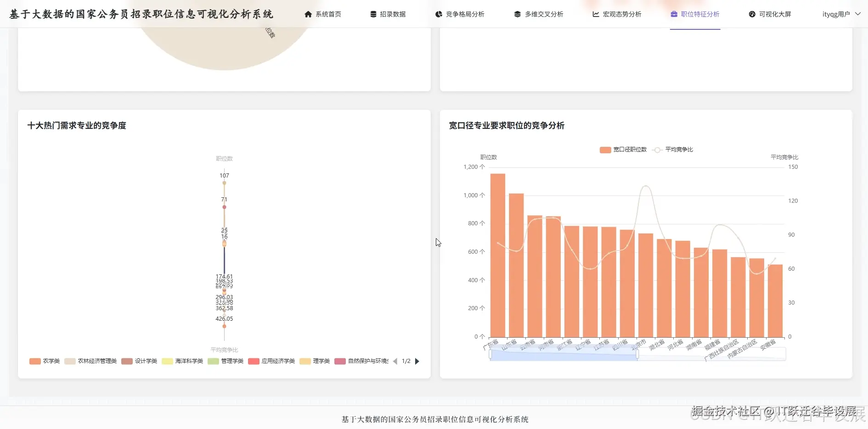This screenshot has height=429, width=868.
Task: Toggle the 自然保护与环境 legend entry
Action: coord(361,361)
